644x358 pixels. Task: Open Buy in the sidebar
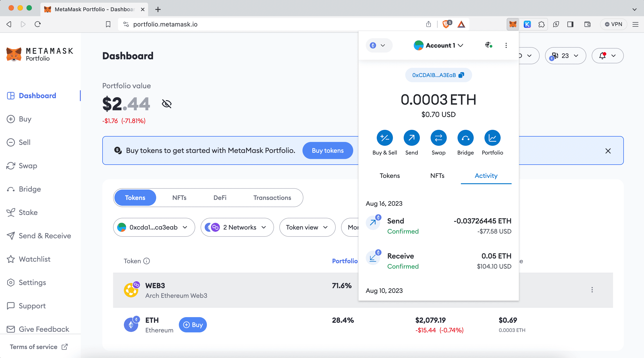click(19, 119)
